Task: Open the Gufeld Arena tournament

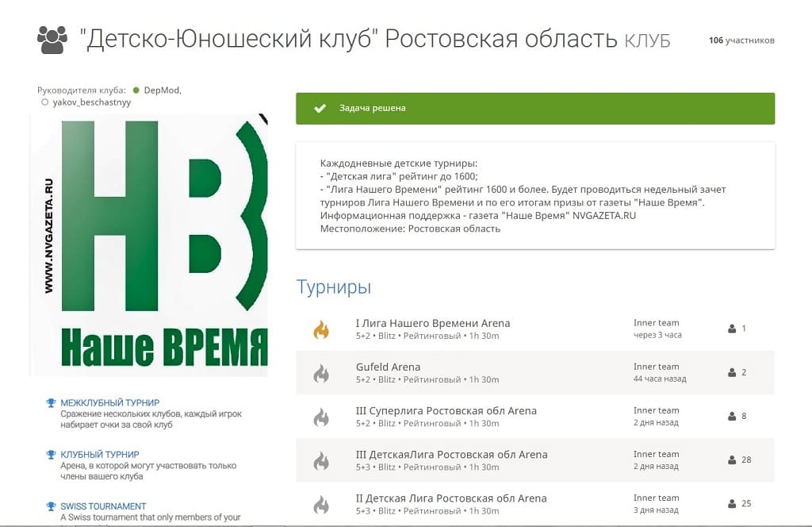Action: [x=388, y=367]
